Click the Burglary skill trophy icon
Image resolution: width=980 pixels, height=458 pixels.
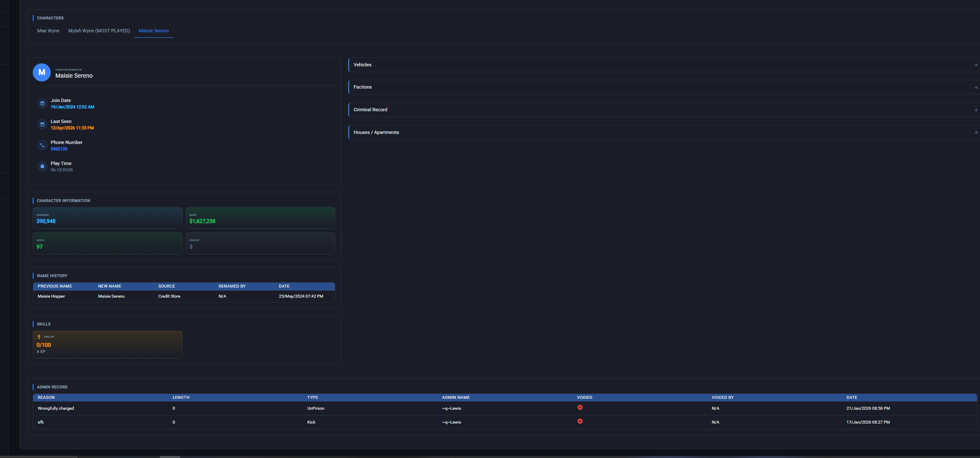click(39, 337)
